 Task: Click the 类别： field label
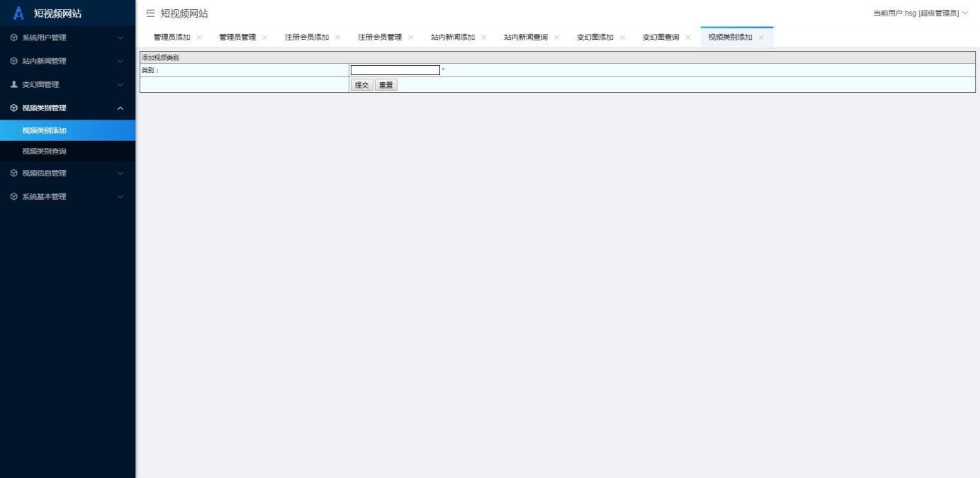(x=150, y=70)
